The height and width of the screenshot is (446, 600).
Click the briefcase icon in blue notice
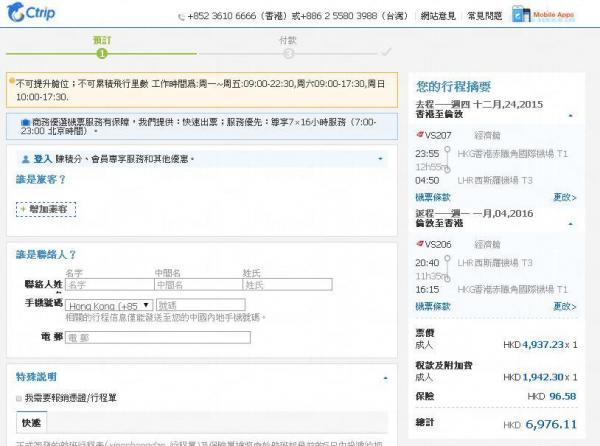pos(26,122)
